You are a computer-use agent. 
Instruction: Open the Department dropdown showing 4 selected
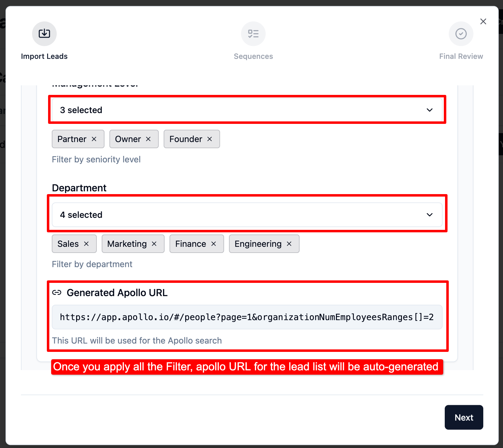247,215
